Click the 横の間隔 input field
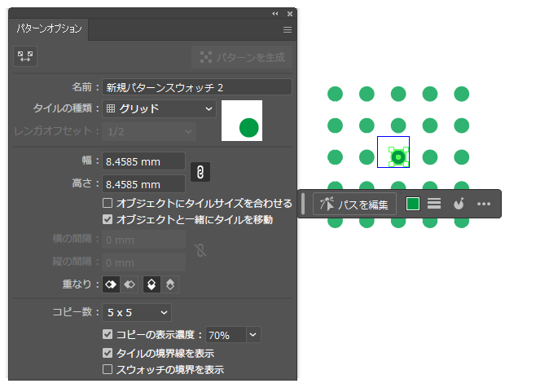Viewport: 549px width, 392px height. (143, 240)
